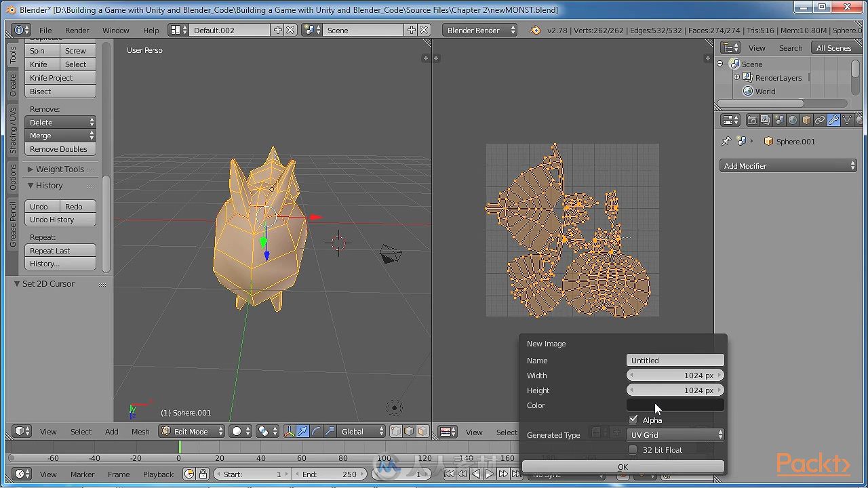This screenshot has height=488, width=868.
Task: Open the World properties tab
Action: pyautogui.click(x=793, y=120)
